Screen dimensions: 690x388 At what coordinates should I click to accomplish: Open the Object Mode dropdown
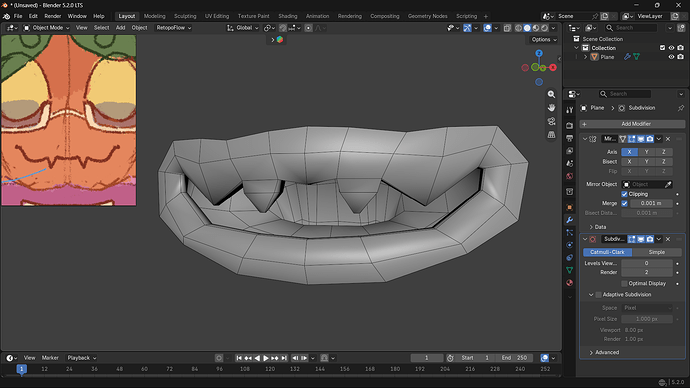pyautogui.click(x=46, y=28)
